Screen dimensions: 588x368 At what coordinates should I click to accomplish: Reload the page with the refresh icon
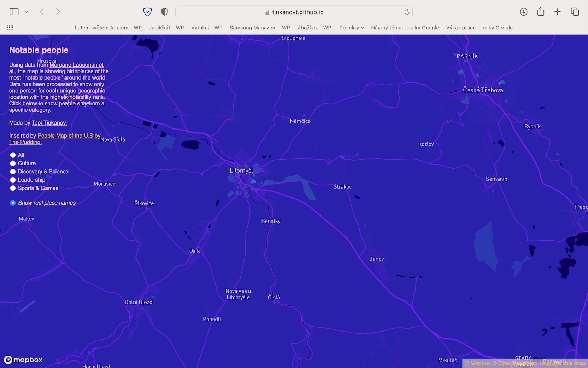click(x=407, y=12)
